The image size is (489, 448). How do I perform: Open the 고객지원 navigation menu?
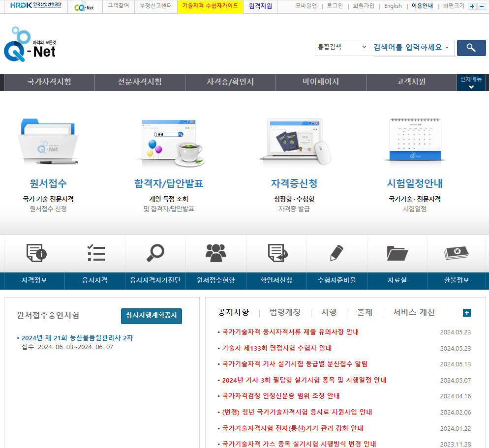point(411,82)
